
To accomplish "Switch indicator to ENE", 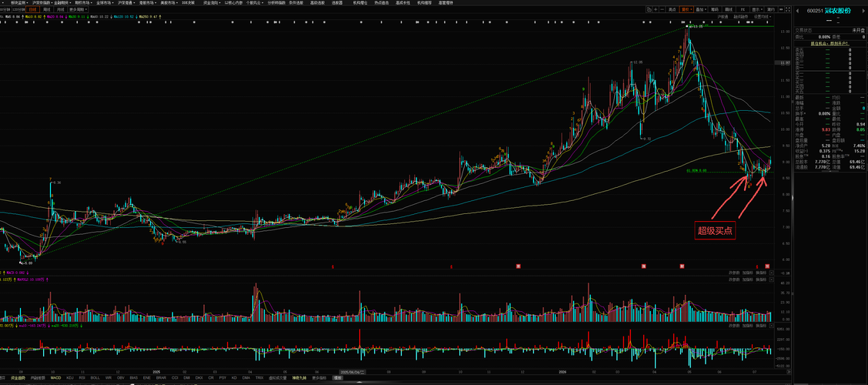I will click(147, 378).
